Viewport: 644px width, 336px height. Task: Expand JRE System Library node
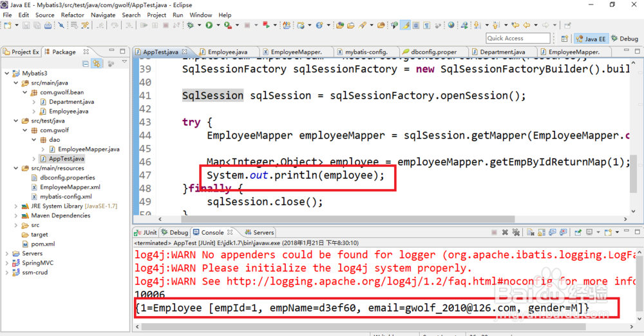(x=16, y=206)
